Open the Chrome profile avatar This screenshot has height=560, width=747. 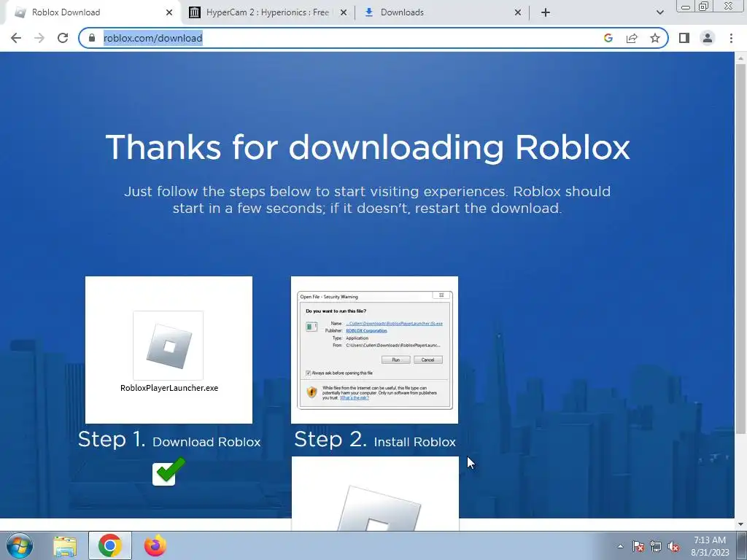(x=708, y=38)
